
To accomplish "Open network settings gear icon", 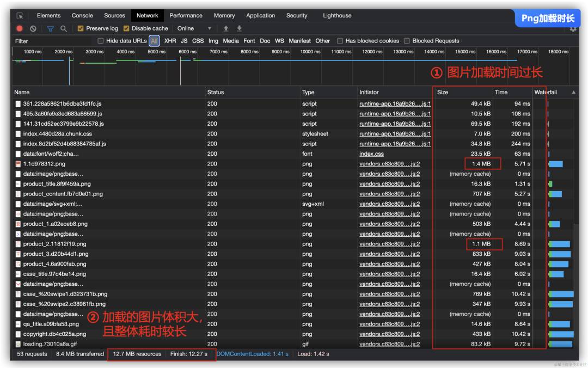I will tap(573, 29).
